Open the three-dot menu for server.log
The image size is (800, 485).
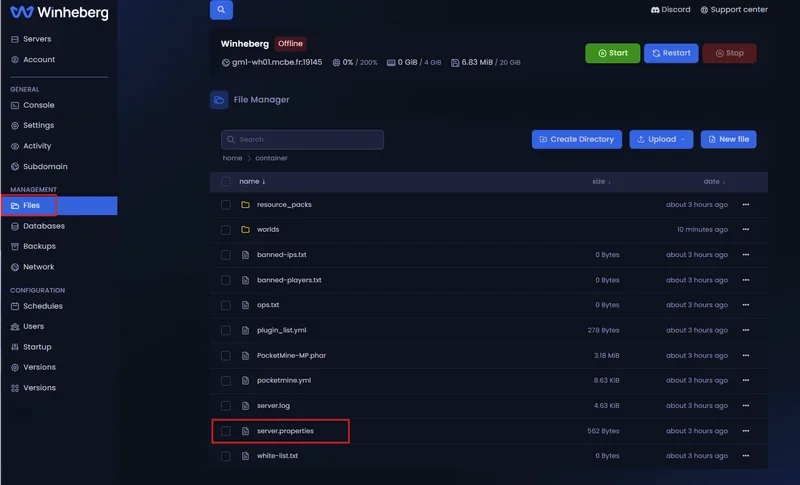[x=745, y=405]
